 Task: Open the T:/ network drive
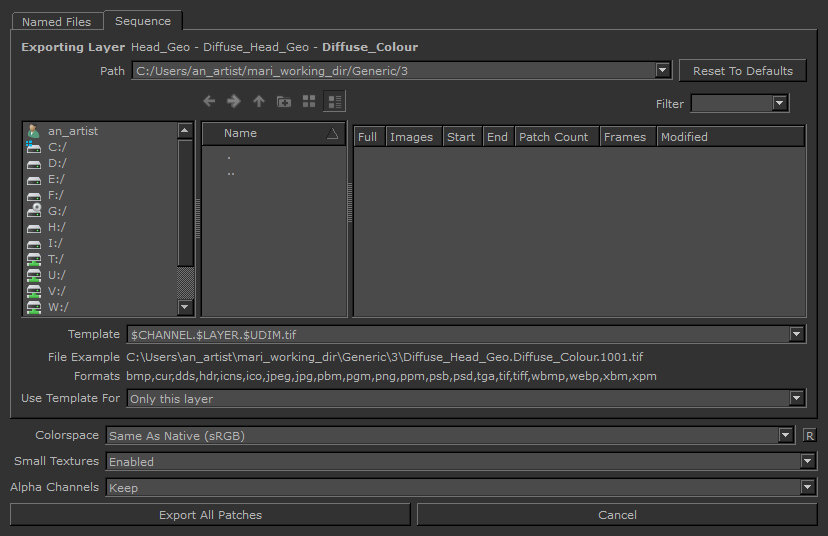[x=56, y=259]
